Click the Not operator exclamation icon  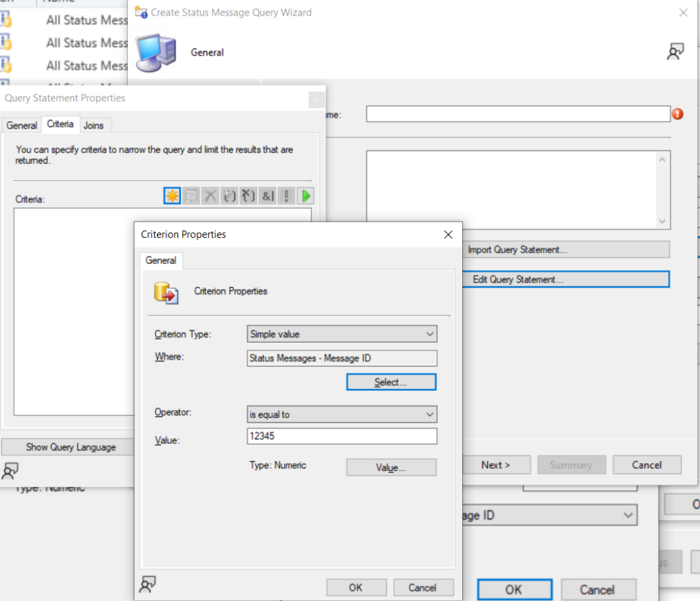coord(287,196)
